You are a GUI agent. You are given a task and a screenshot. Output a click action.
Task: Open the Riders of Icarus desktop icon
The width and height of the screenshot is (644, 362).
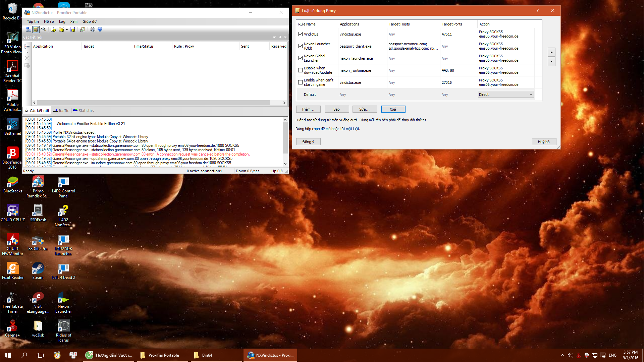pos(63,331)
